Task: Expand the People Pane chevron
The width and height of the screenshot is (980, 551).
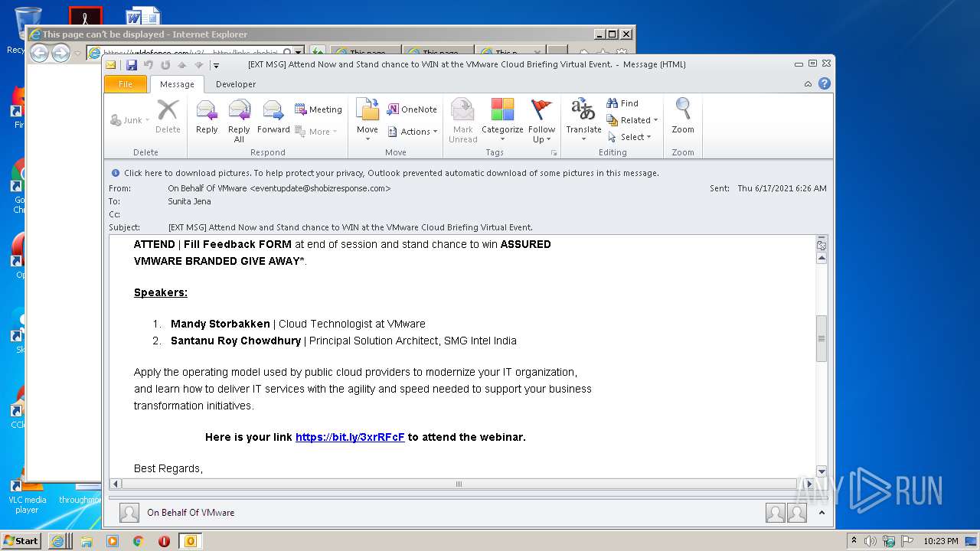Action: (822, 513)
